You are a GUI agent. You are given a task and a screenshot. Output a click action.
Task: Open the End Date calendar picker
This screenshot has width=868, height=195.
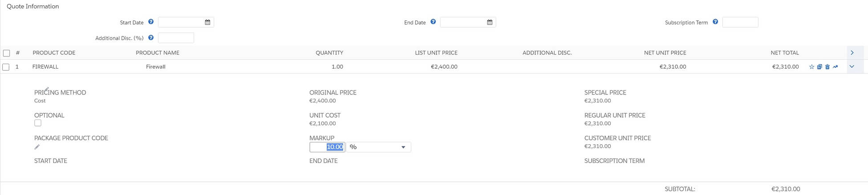pyautogui.click(x=490, y=22)
